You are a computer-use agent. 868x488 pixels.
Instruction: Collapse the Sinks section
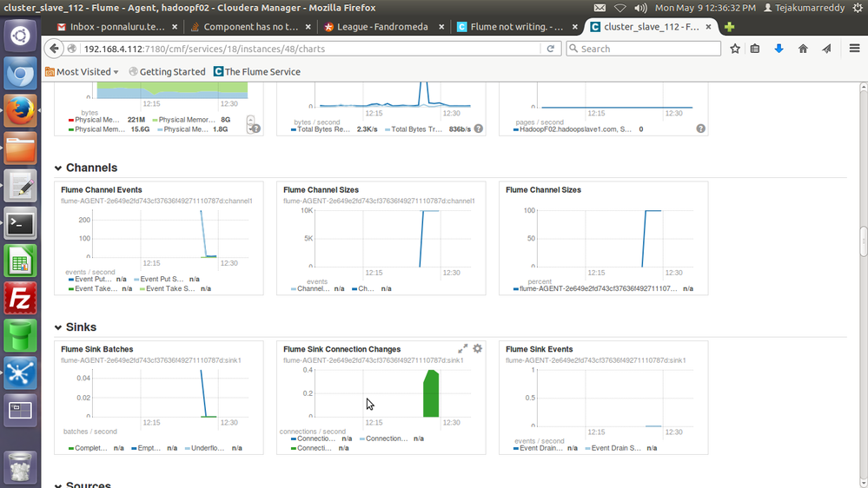coord(58,327)
